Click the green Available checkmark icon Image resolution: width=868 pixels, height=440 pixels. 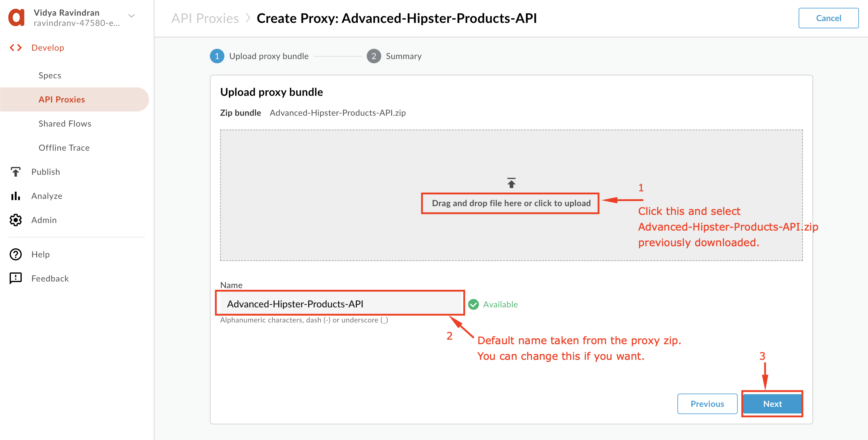pyautogui.click(x=474, y=304)
